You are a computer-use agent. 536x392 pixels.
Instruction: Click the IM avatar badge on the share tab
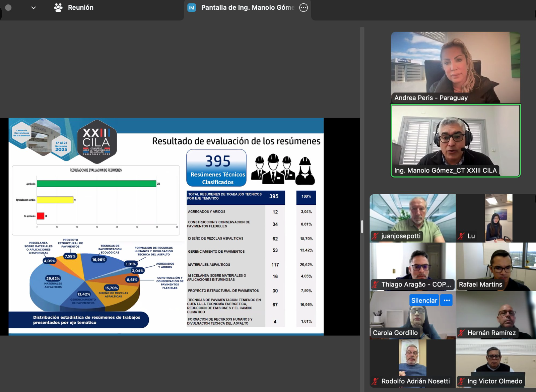pyautogui.click(x=192, y=8)
